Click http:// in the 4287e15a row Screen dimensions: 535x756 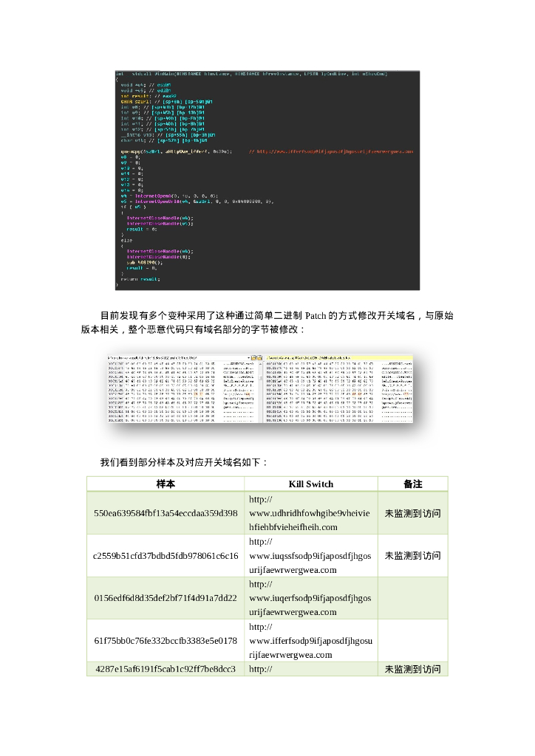(261, 669)
